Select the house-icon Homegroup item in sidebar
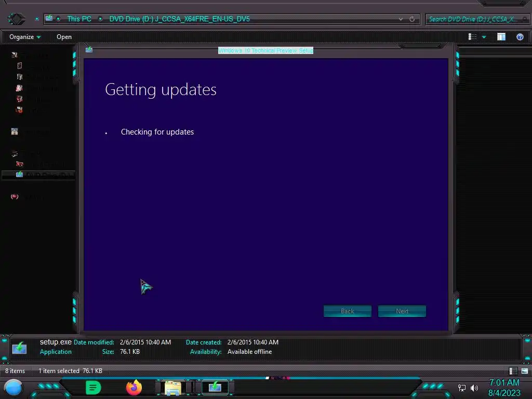This screenshot has width=532, height=399. coord(14,131)
